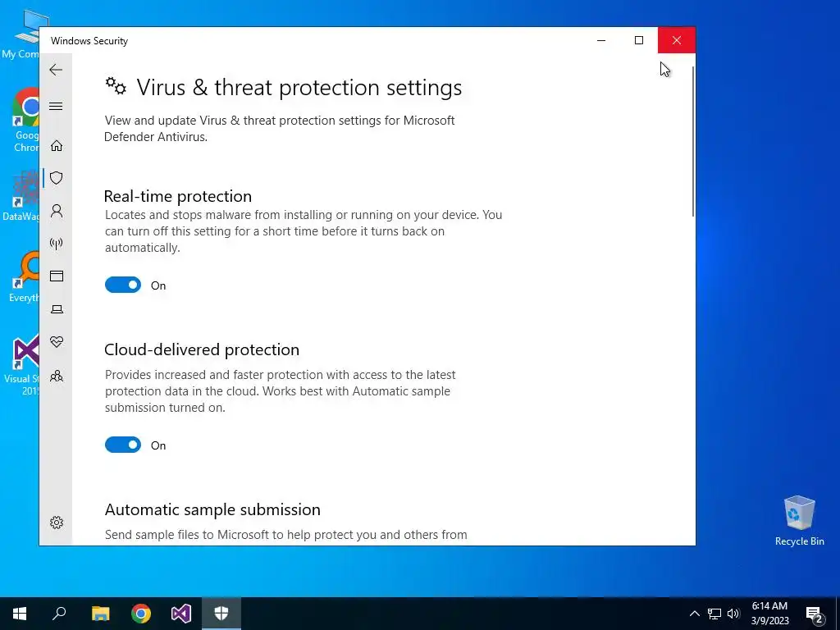This screenshot has height=630, width=840.
Task: Click the Real-time protection heading
Action: [178, 196]
